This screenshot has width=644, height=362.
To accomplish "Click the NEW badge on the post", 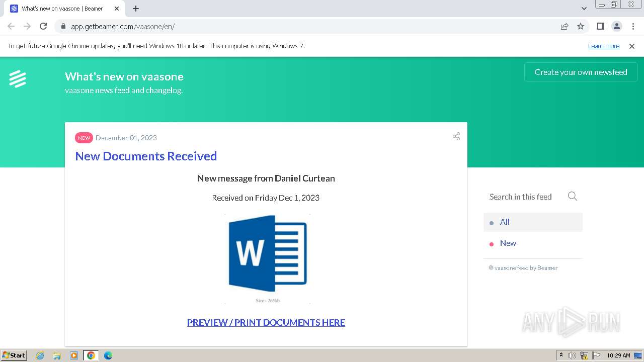I will (x=84, y=138).
